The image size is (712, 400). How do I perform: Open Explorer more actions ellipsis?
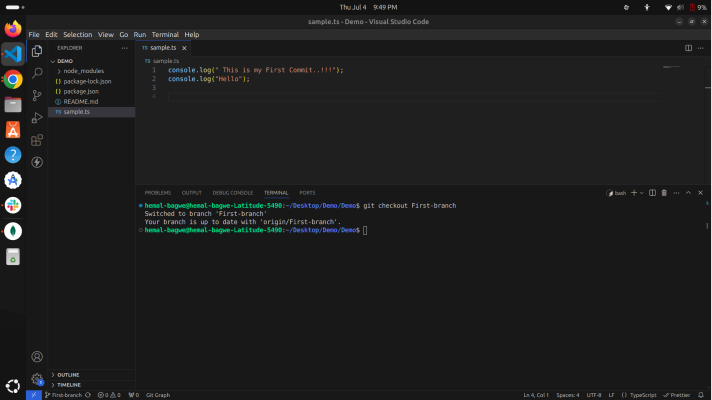click(124, 48)
